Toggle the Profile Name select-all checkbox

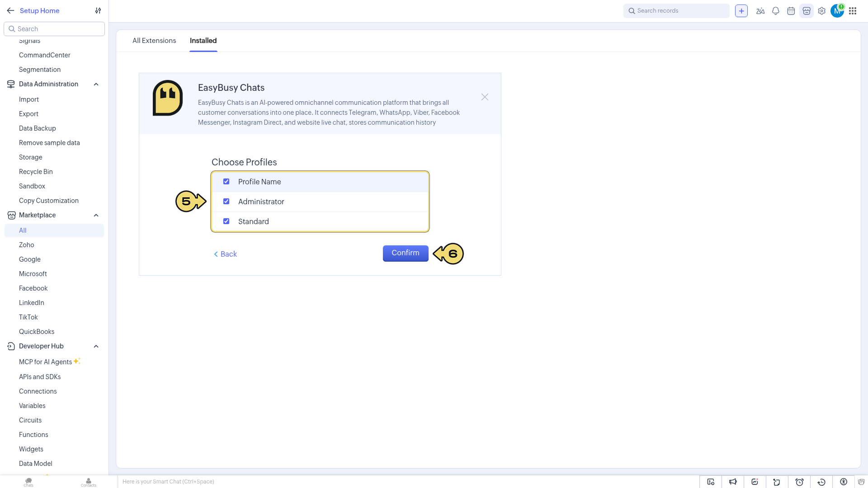click(x=226, y=182)
